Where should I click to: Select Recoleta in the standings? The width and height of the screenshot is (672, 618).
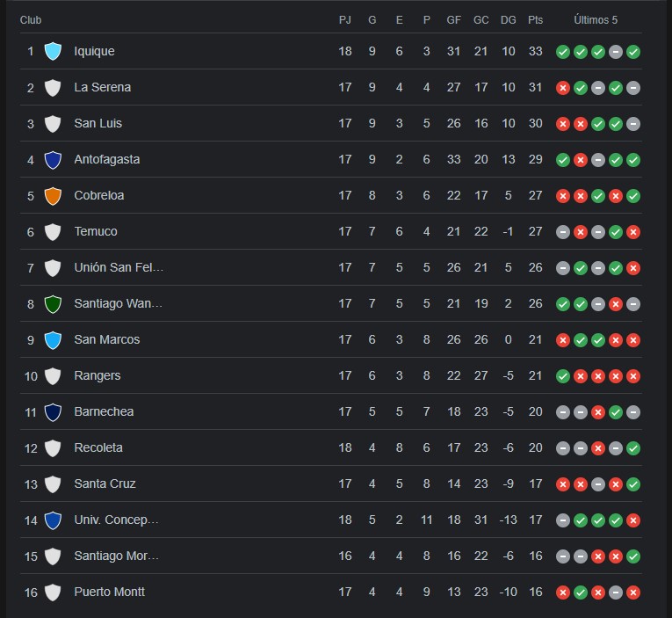coord(98,447)
